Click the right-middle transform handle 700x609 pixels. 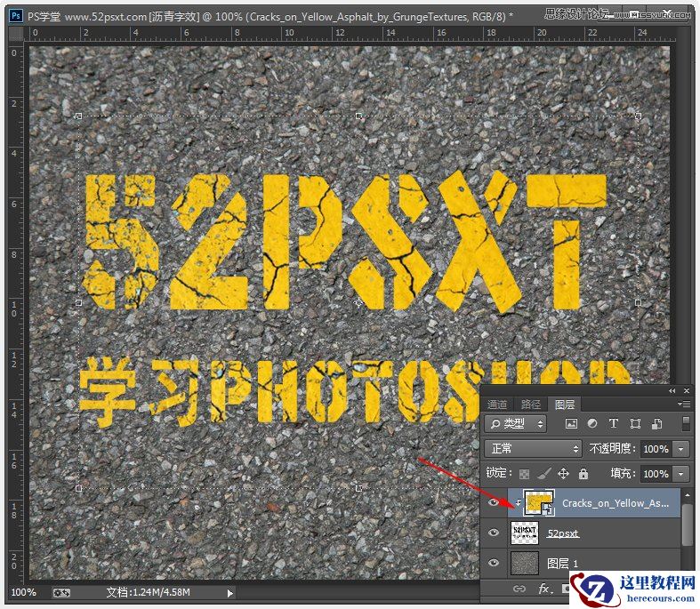point(638,302)
